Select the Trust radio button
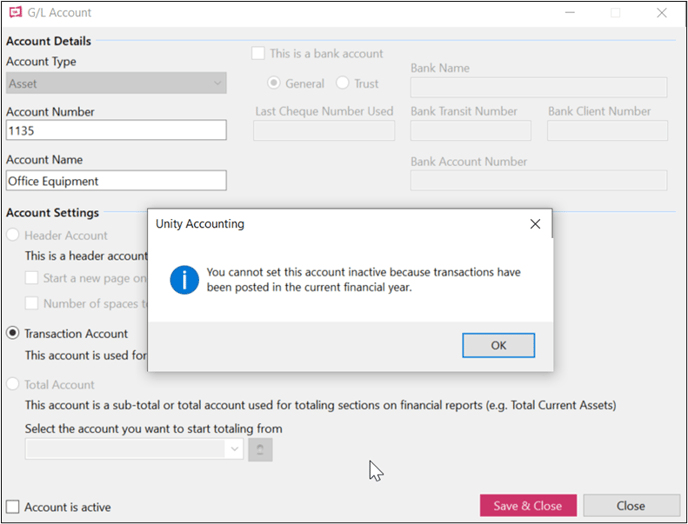 click(342, 83)
